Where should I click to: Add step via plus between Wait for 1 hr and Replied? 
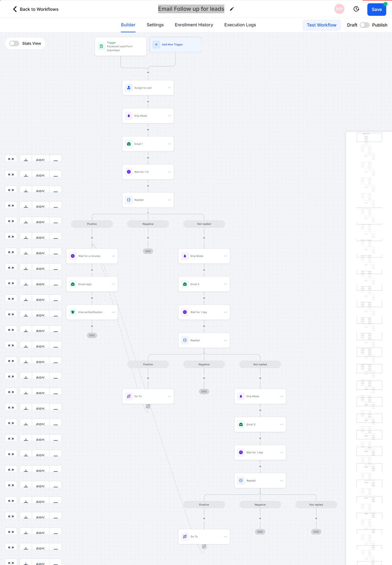pos(148,186)
